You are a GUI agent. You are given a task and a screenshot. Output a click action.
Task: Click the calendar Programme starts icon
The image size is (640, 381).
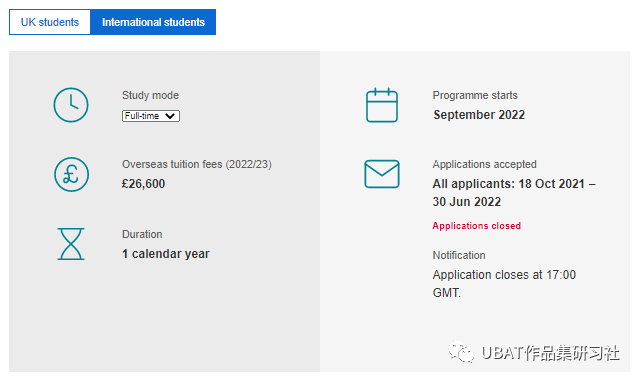point(382,105)
